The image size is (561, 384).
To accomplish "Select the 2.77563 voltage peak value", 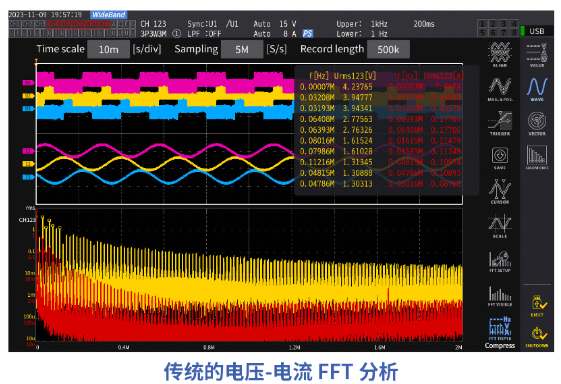I will coord(357,119).
